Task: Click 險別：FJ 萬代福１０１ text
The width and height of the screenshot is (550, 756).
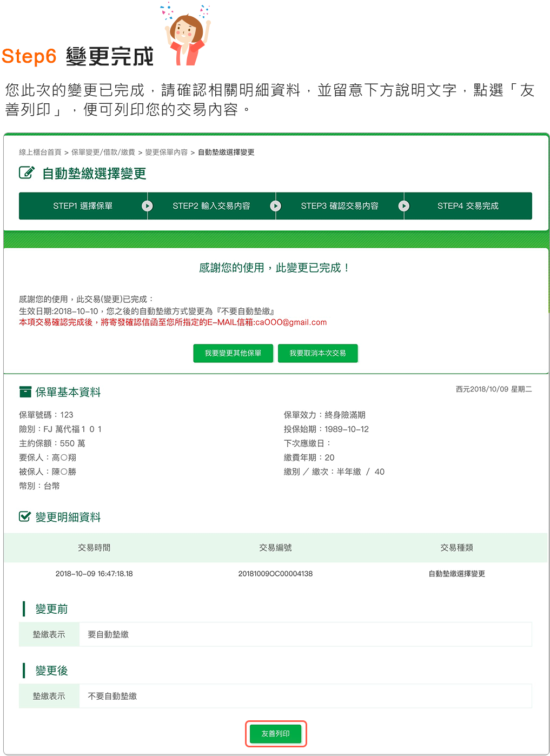Action: click(x=61, y=429)
